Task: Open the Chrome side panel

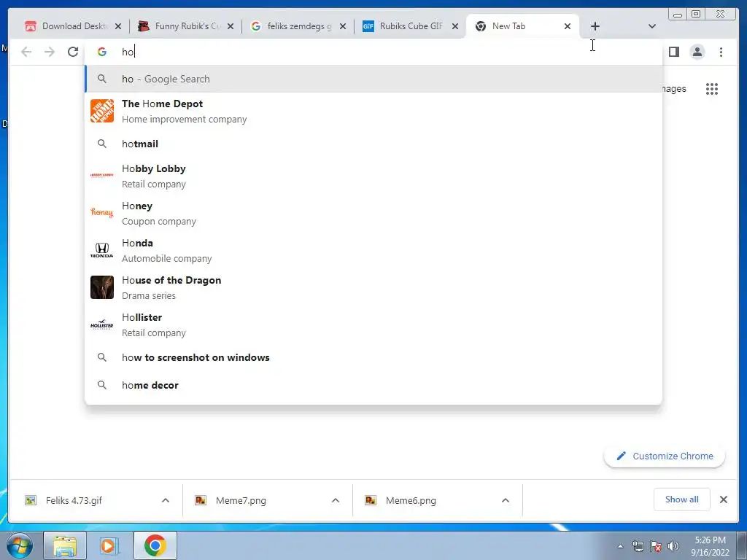Action: coord(673,52)
